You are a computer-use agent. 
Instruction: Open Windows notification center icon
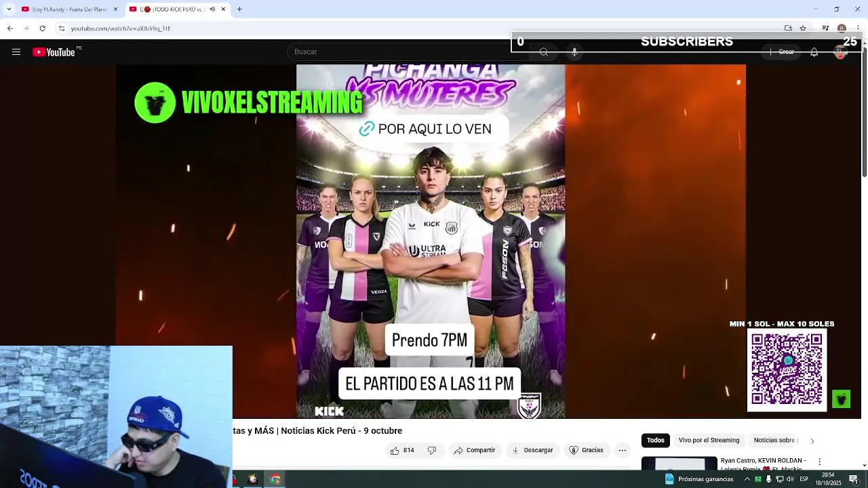tap(854, 479)
